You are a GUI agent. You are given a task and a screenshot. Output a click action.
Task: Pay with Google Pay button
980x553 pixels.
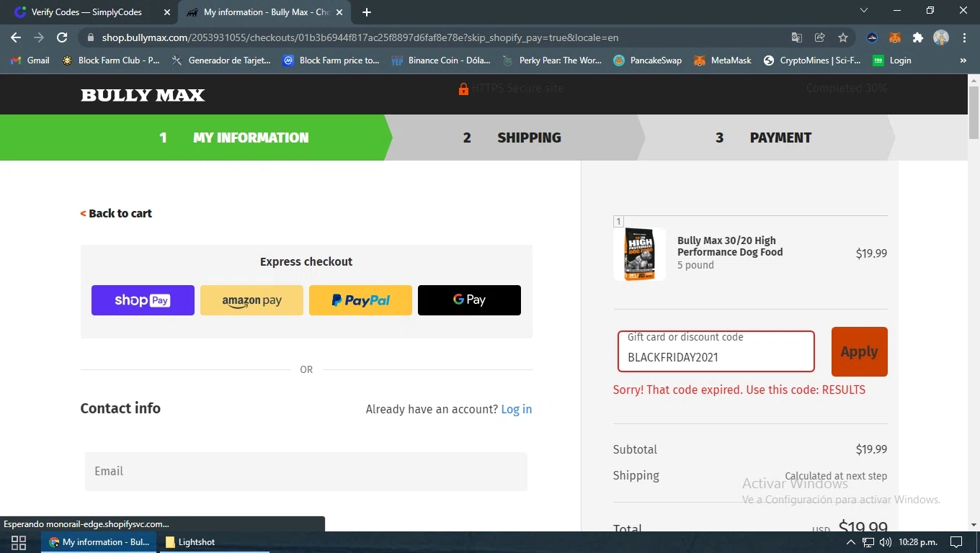(x=469, y=300)
